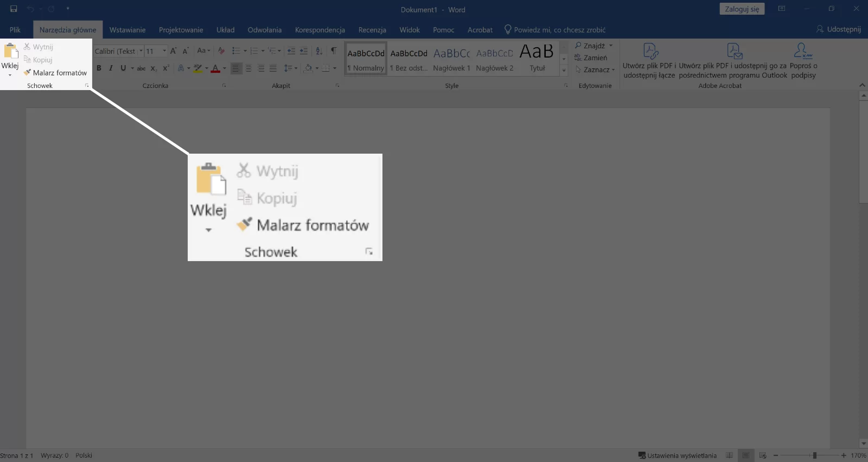
Task: Toggle italic formatting
Action: point(111,68)
